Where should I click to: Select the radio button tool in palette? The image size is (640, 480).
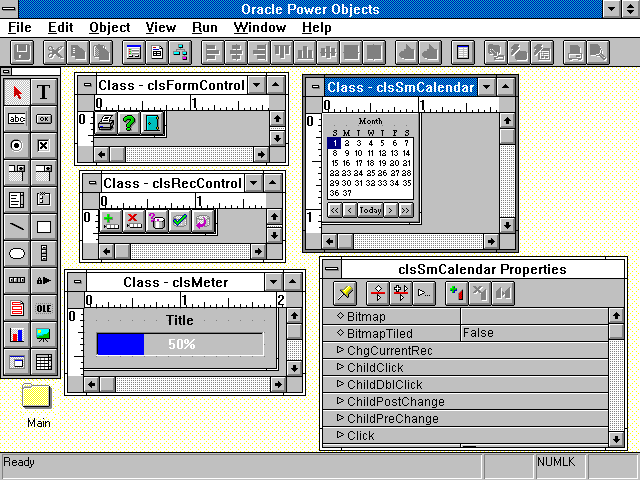[x=17, y=146]
